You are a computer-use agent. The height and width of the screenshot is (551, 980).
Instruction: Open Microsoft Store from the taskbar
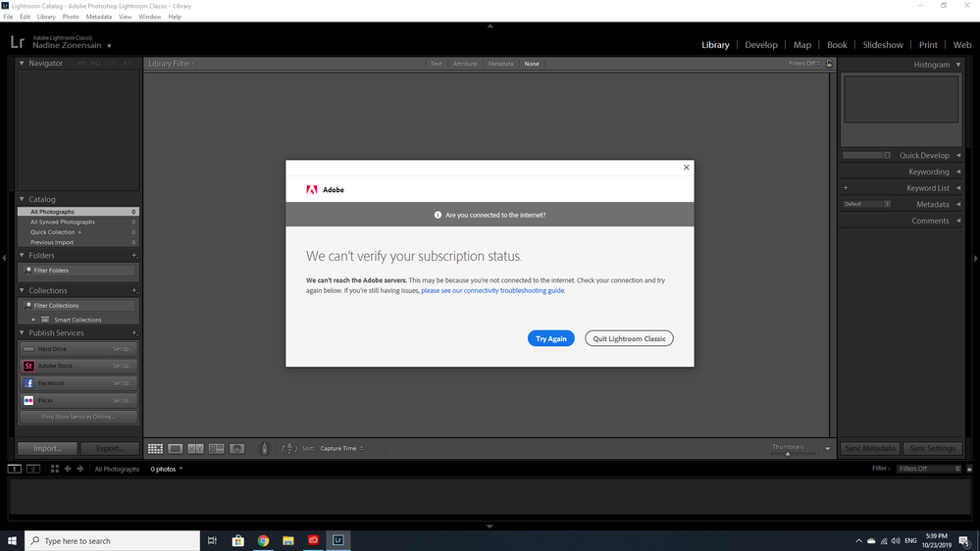tap(238, 541)
